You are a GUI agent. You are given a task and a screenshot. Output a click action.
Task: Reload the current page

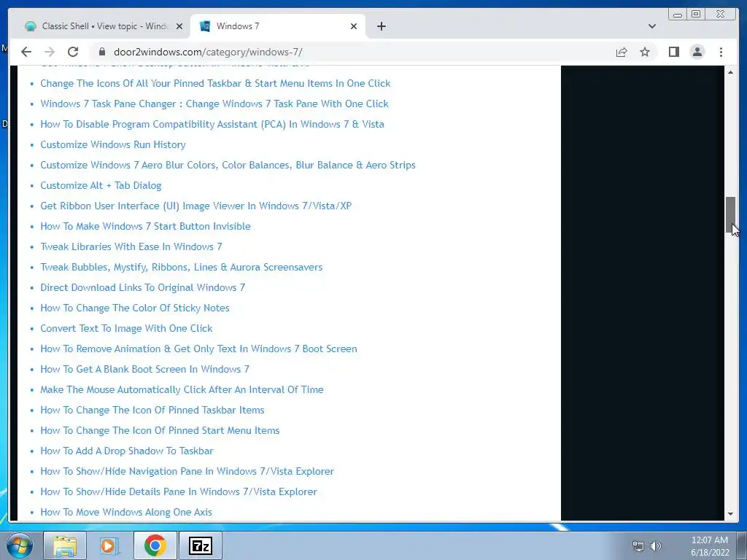pos(73,52)
